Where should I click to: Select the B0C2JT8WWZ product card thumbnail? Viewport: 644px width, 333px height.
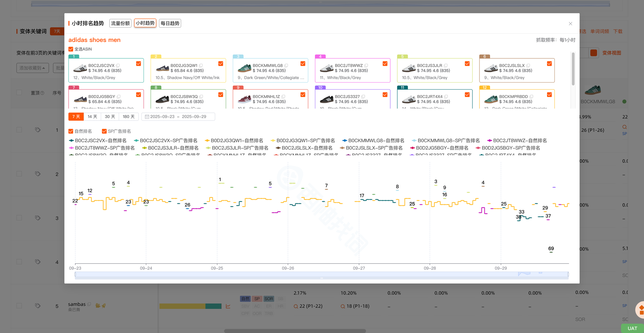327,68
